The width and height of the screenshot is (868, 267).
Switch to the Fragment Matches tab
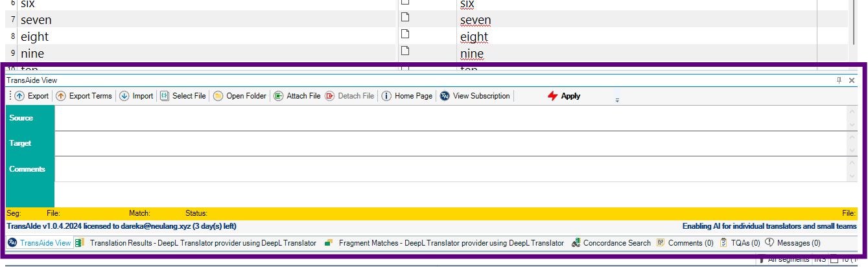[445, 243]
